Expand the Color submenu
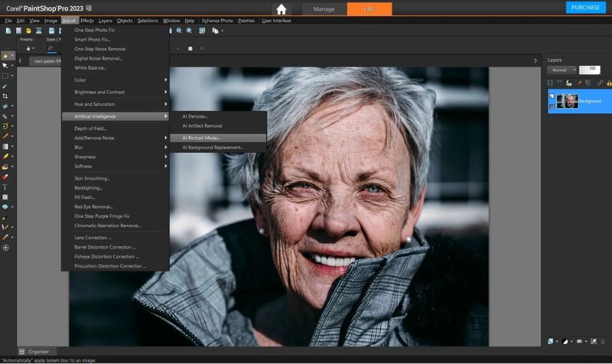Image resolution: width=612 pixels, height=364 pixels. [115, 80]
